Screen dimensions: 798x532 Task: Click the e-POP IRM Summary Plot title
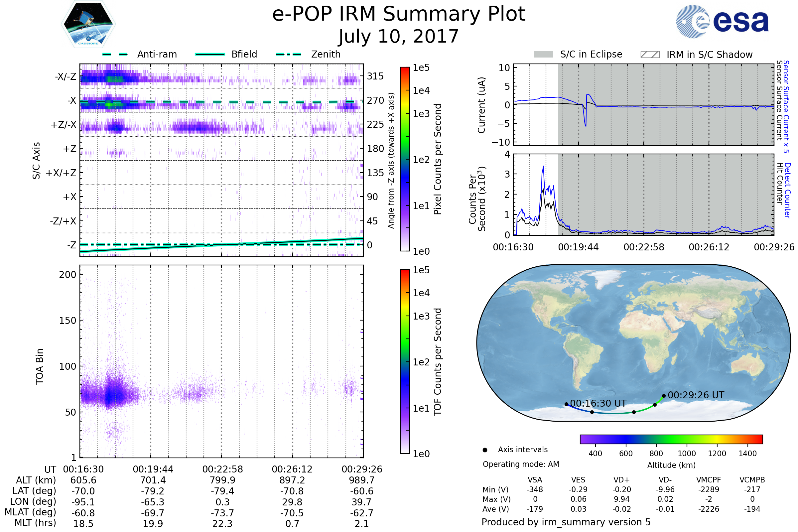[x=399, y=14]
